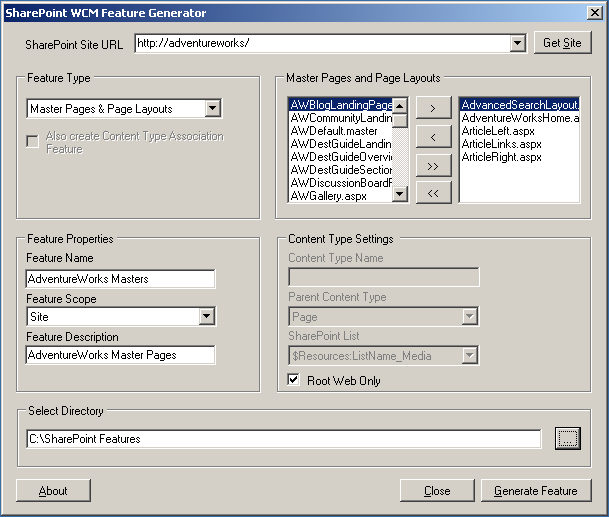
Task: Expand the Feature Type dropdown
Action: point(213,108)
